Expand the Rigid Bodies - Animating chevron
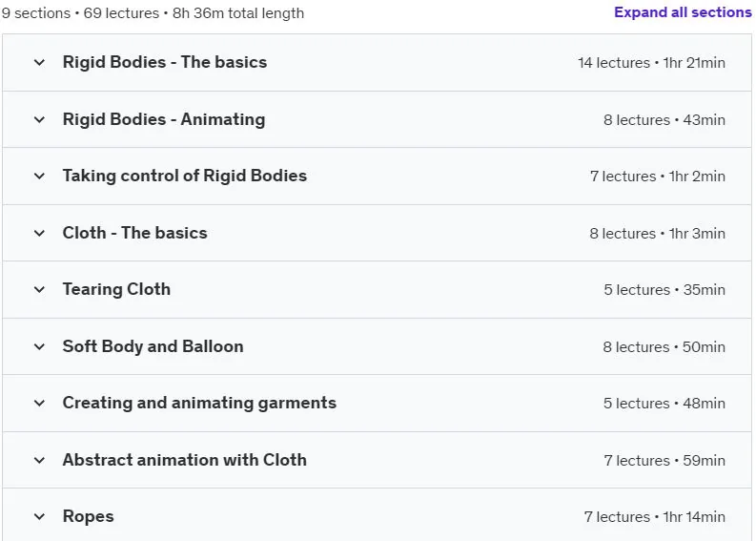The image size is (756, 541). click(39, 119)
